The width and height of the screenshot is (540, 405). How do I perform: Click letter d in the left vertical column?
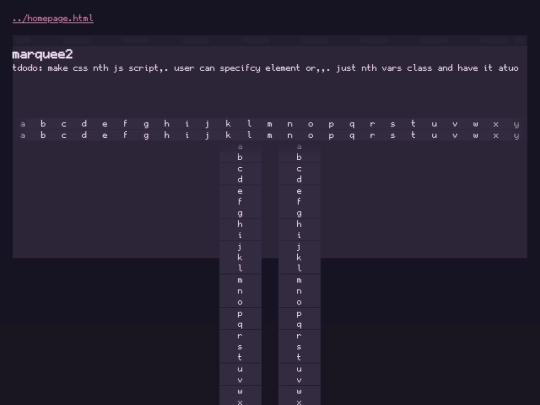pos(240,179)
